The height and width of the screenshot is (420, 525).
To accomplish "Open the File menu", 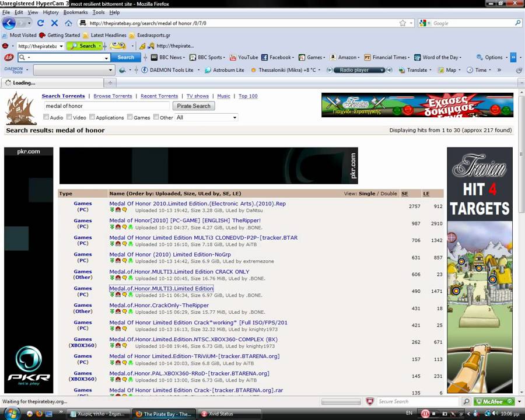I will coord(6,12).
